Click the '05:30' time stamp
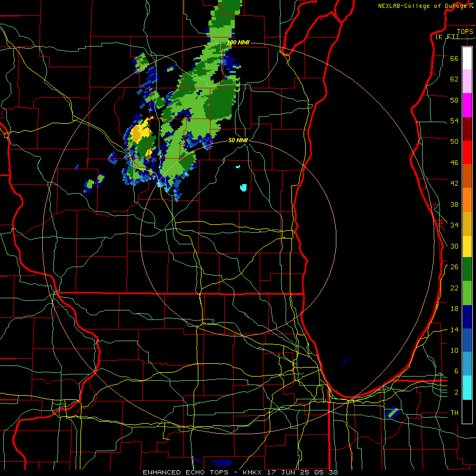This screenshot has height=476, width=476. (327, 472)
